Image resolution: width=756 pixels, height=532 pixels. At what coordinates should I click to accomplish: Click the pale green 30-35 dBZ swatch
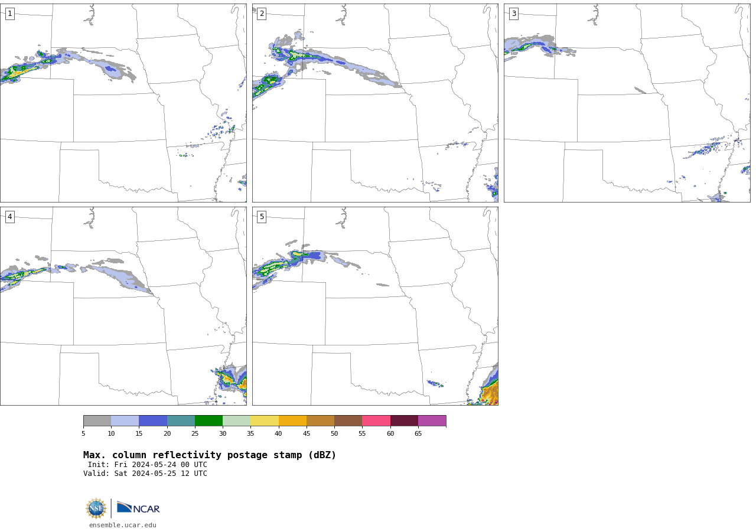pyautogui.click(x=237, y=420)
